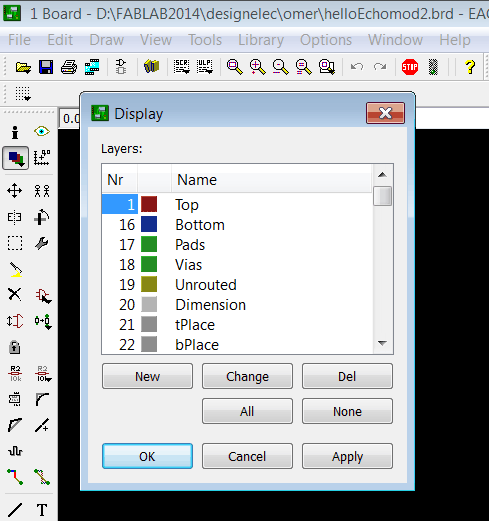The image size is (489, 521).
Task: Select the Route tool
Action: (15, 477)
